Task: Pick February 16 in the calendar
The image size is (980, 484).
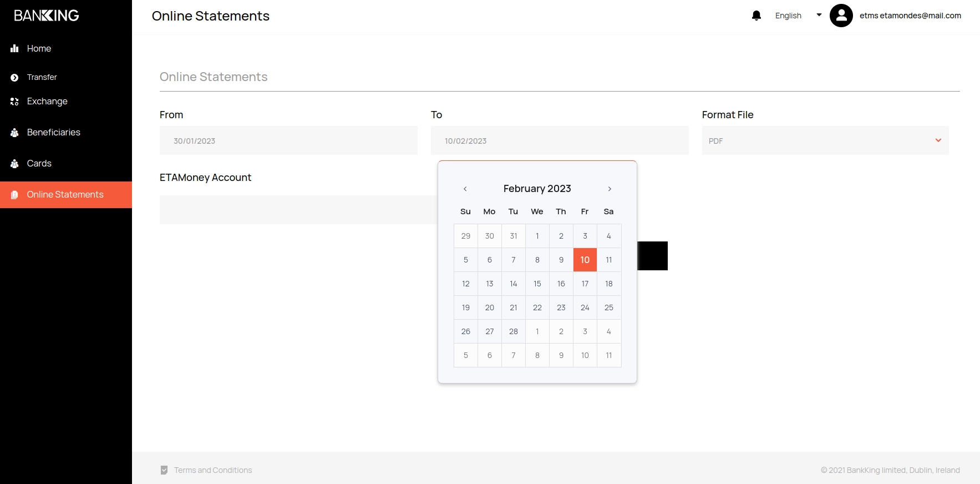Action: (561, 284)
